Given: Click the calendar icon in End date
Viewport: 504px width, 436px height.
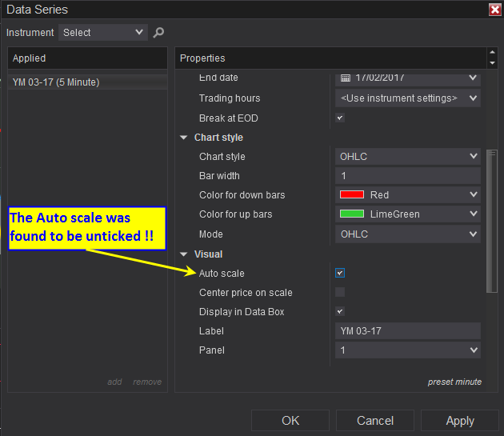Looking at the screenshot, I should coord(346,78).
